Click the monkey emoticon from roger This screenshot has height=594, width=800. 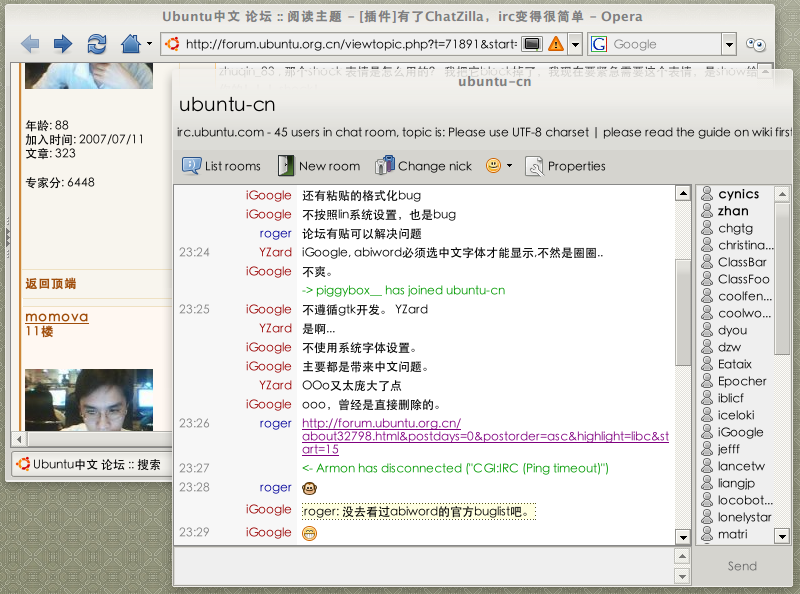[x=309, y=488]
